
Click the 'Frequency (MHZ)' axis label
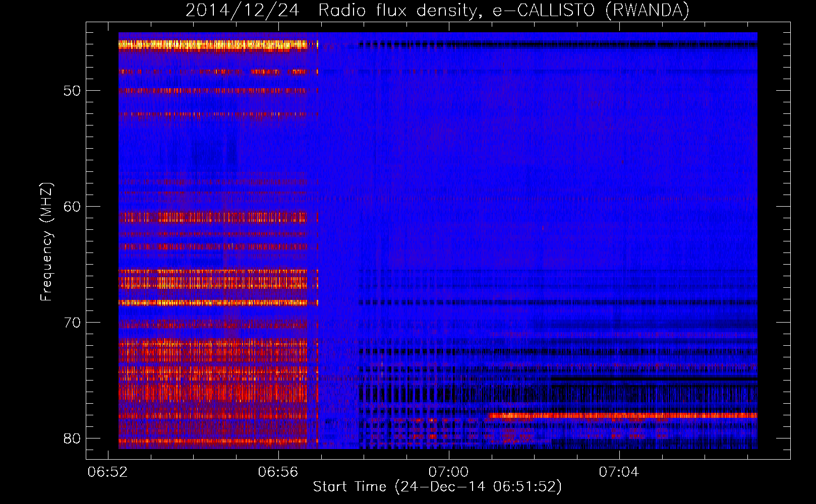(46, 241)
